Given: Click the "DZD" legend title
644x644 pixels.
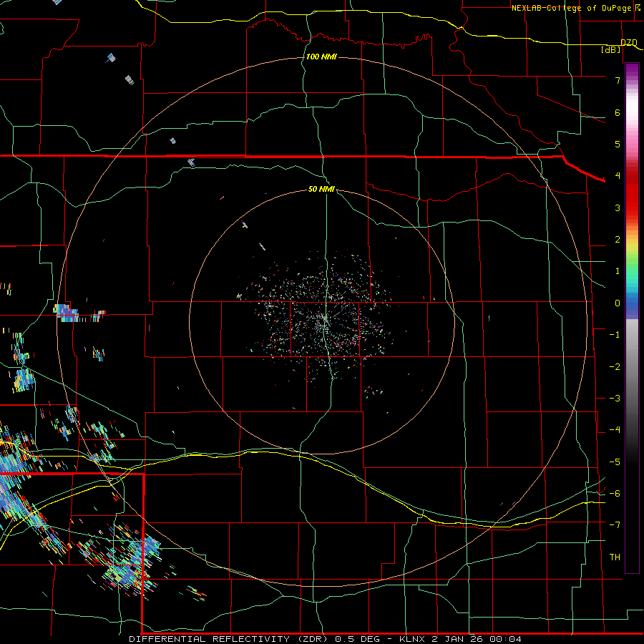Looking at the screenshot, I should pyautogui.click(x=628, y=43).
